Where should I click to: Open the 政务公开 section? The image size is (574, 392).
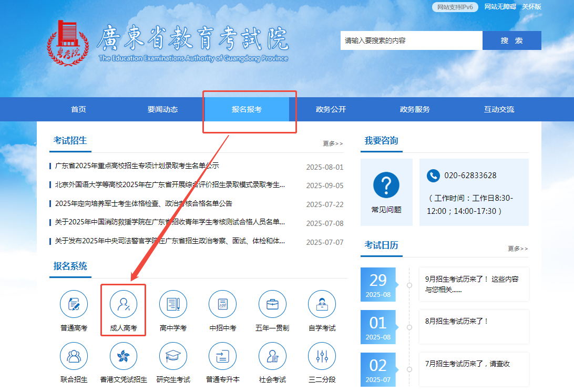(x=331, y=109)
